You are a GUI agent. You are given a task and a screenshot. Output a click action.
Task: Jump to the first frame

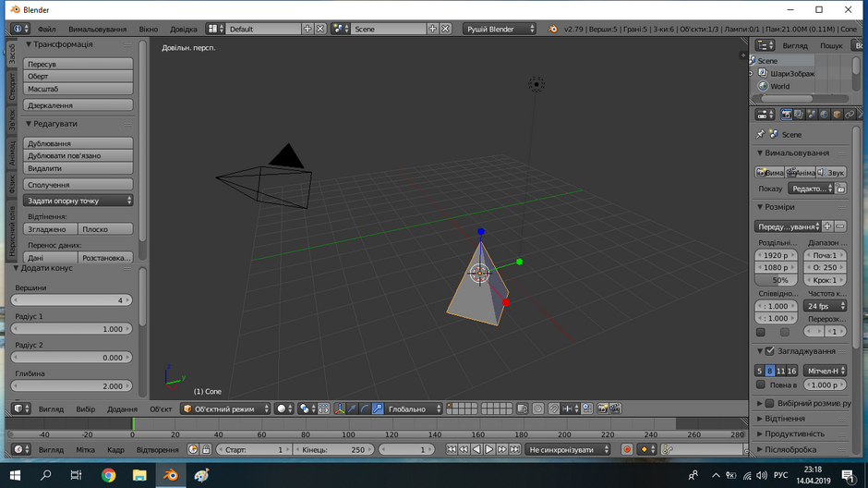pyautogui.click(x=452, y=449)
